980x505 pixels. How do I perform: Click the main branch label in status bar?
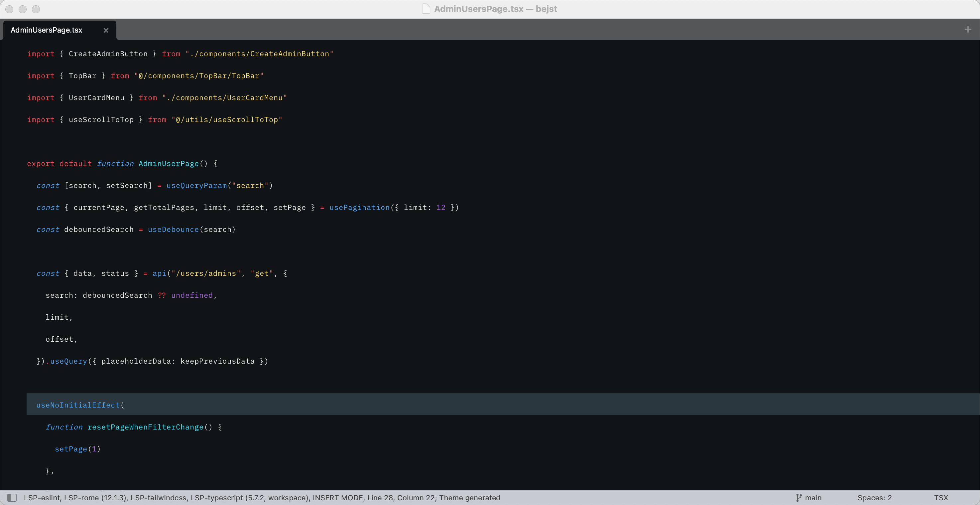tap(813, 497)
